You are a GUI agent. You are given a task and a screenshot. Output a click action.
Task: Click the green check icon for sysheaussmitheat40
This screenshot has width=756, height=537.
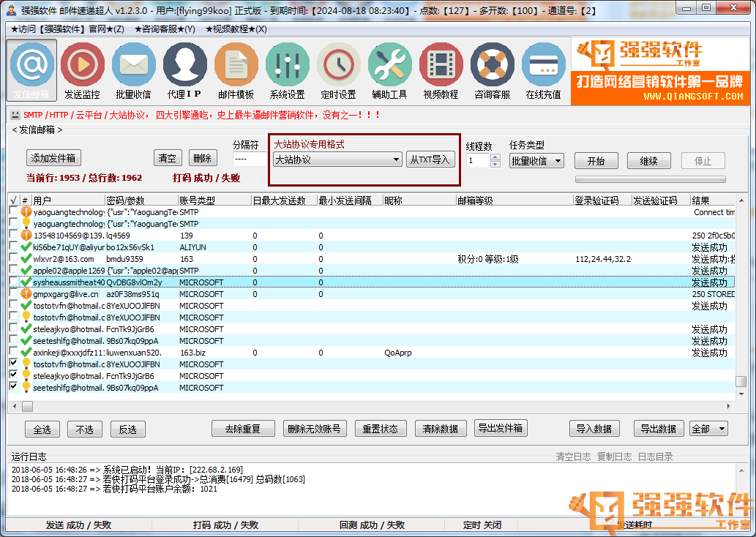coord(26,282)
